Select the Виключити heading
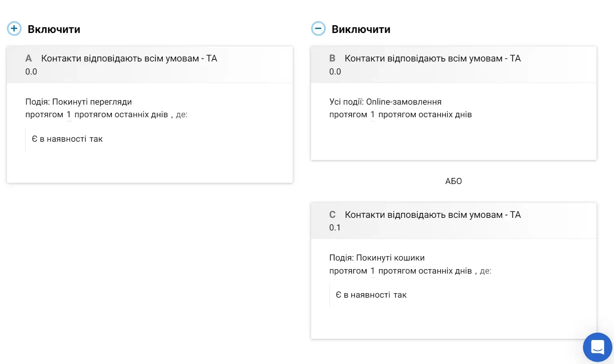Image resolution: width=614 pixels, height=364 pixels. point(361,29)
